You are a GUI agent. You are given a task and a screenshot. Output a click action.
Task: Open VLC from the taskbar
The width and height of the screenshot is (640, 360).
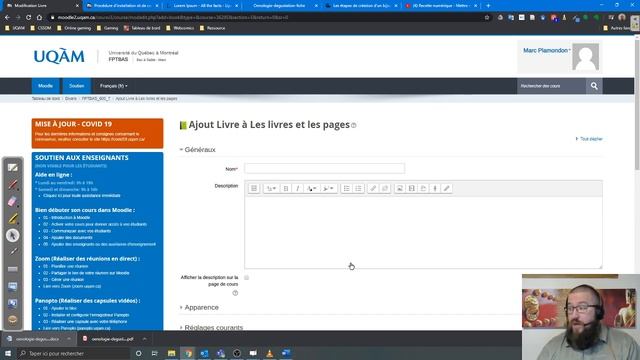coord(269,353)
